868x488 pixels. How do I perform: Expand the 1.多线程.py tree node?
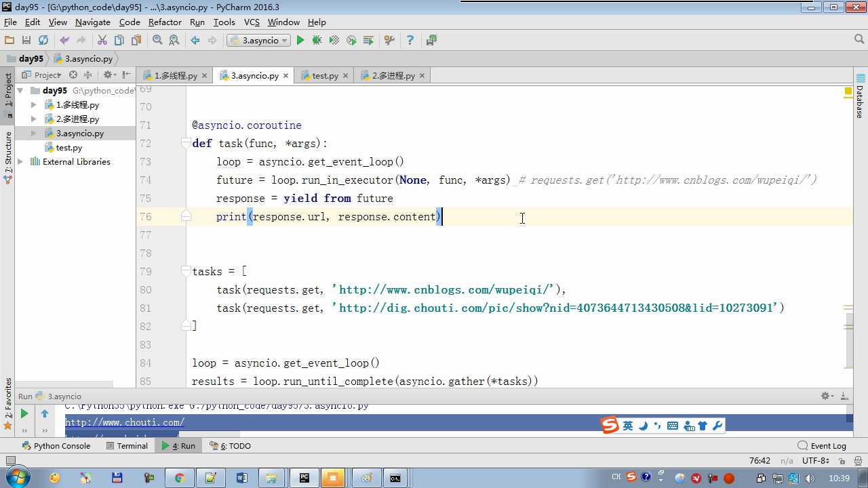[x=34, y=105]
